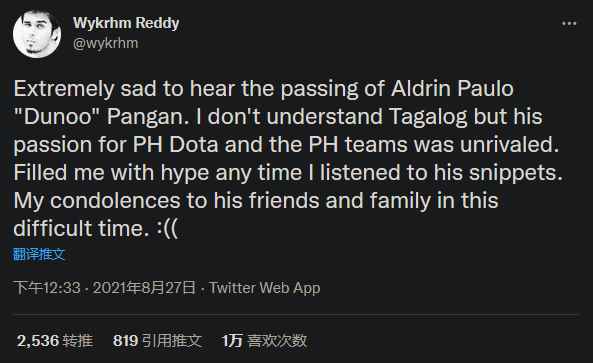Click the 翻译推文 translate tweet link
This screenshot has height=363, width=593.
click(39, 254)
